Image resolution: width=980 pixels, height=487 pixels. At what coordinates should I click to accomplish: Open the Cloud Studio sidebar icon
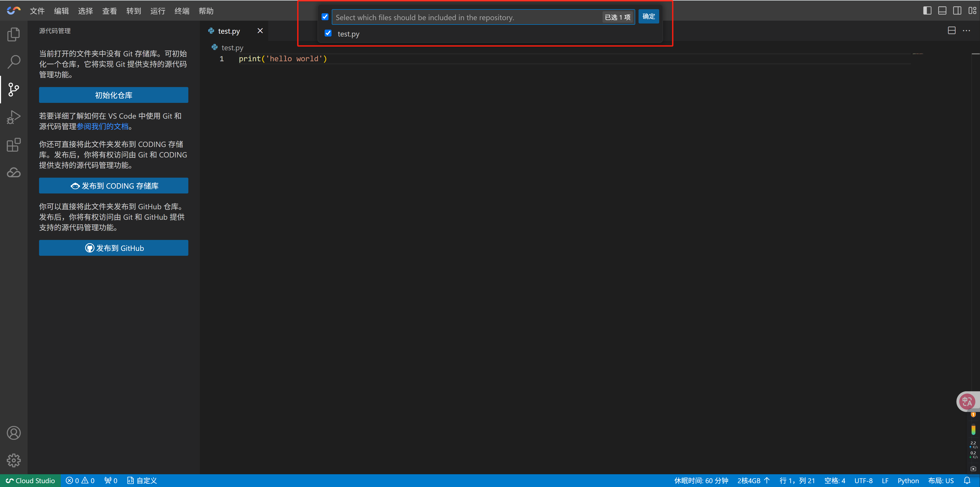point(14,173)
